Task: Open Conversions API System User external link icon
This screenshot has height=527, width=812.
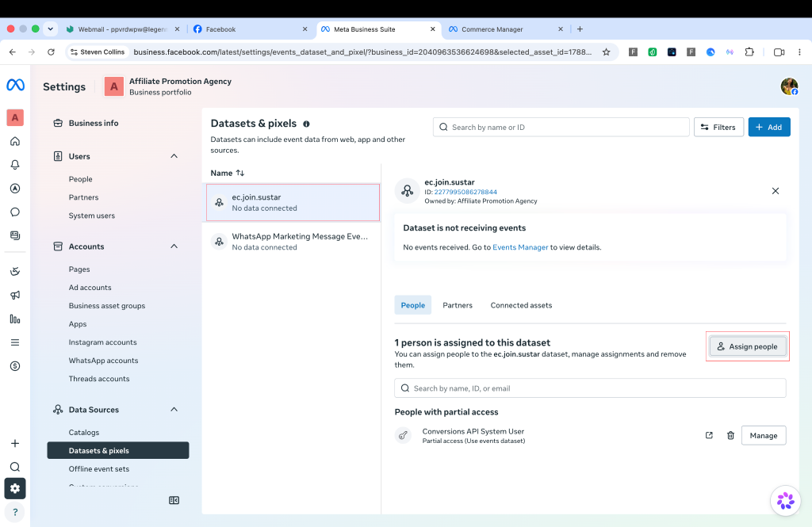Action: [x=709, y=435]
